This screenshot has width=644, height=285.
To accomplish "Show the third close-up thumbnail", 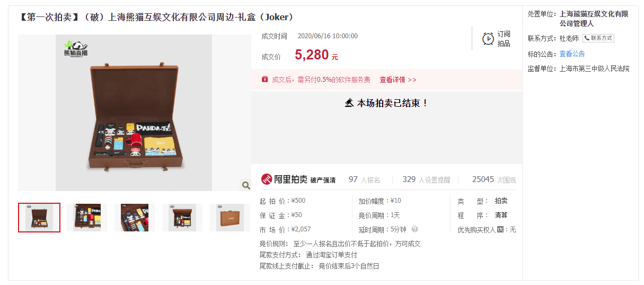I will pyautogui.click(x=135, y=218).
